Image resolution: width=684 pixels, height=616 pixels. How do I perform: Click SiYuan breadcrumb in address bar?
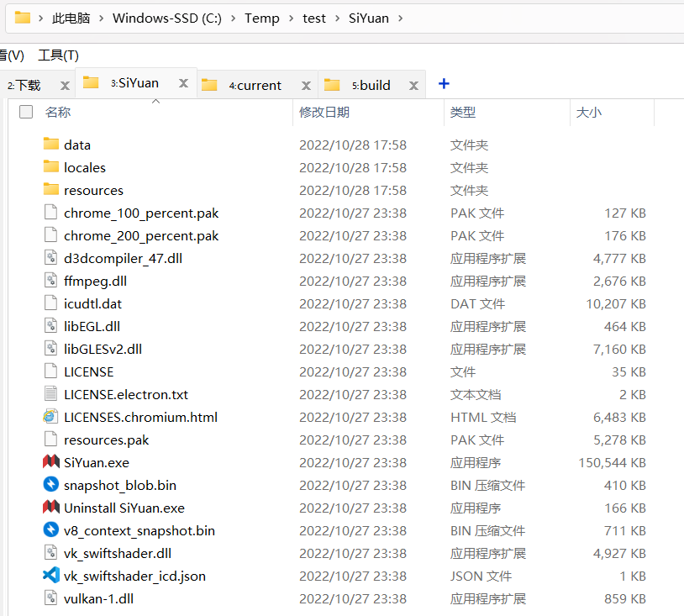[x=369, y=18]
